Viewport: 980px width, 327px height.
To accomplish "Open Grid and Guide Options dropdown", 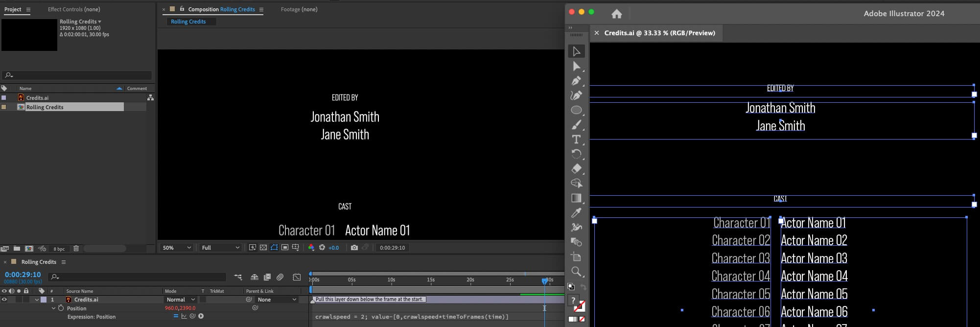I will pos(296,248).
